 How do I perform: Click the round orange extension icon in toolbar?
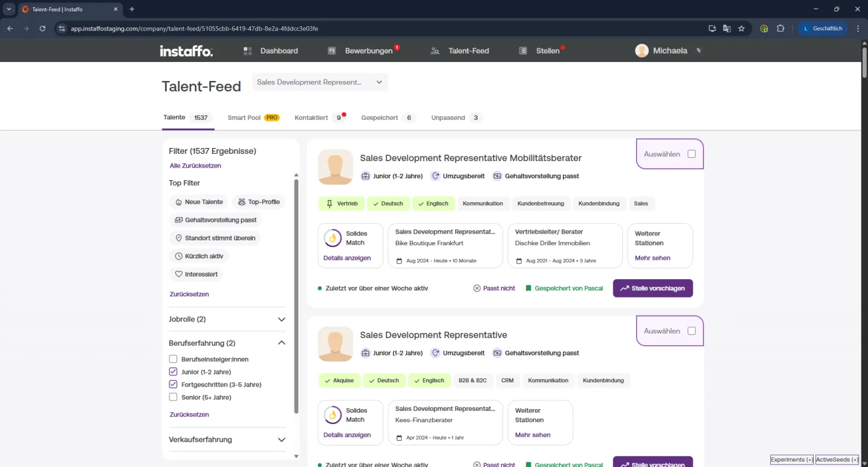[x=764, y=28]
